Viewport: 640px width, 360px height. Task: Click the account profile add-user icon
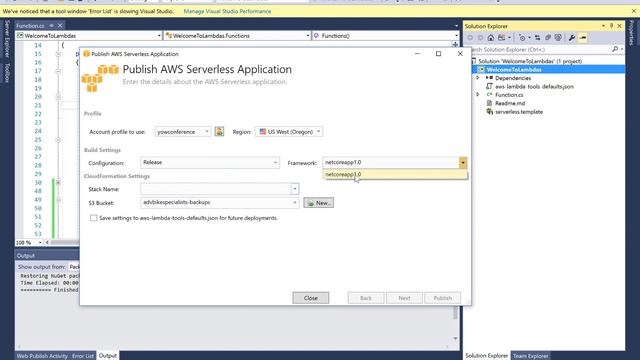pyautogui.click(x=219, y=131)
